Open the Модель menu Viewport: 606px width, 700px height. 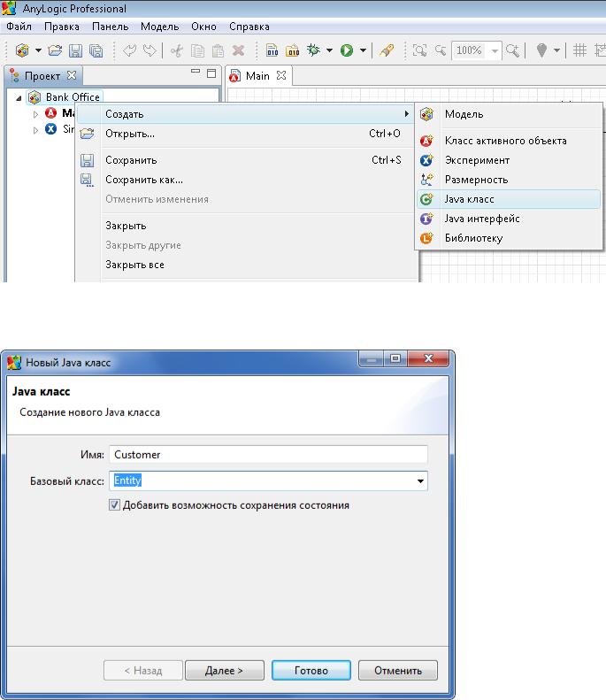tap(160, 27)
